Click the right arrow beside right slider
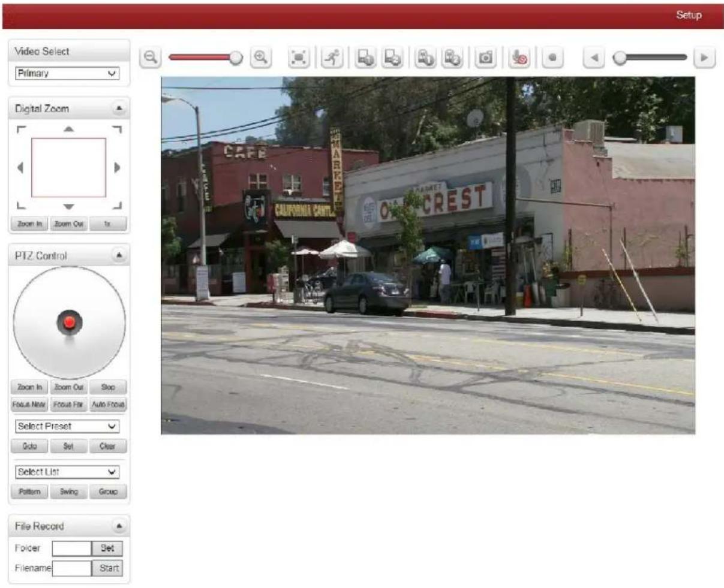 [704, 58]
